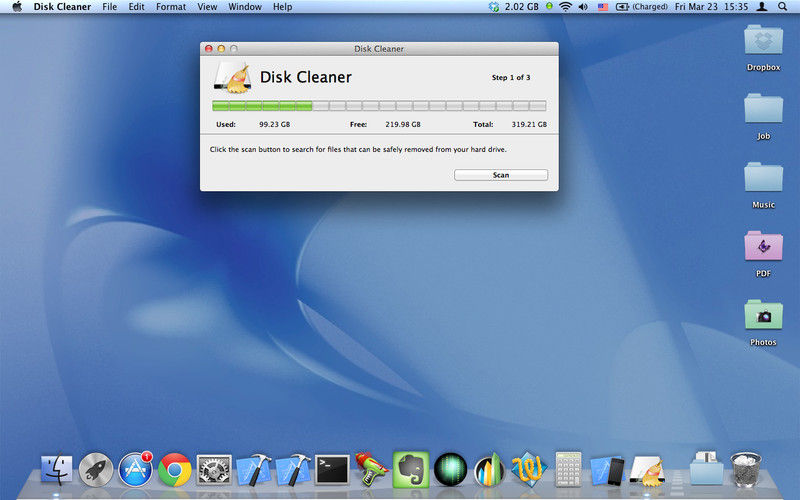
Task: Open the Window menu
Action: (x=245, y=7)
